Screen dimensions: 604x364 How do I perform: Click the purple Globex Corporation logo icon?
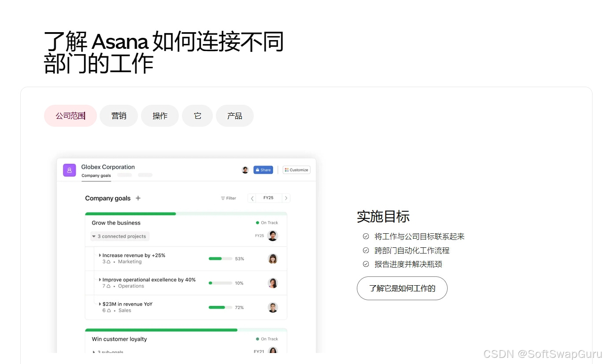click(x=69, y=170)
